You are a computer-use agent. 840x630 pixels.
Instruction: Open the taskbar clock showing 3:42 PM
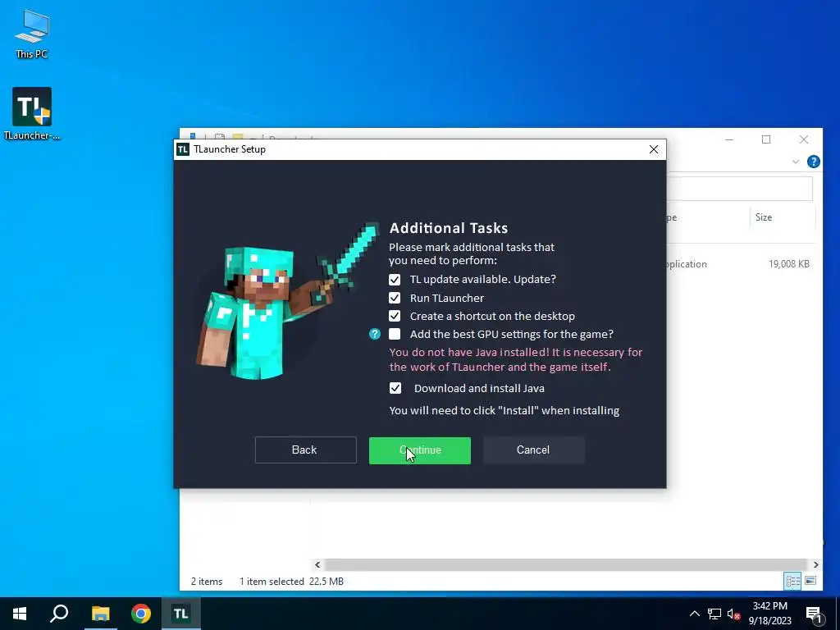point(769,614)
